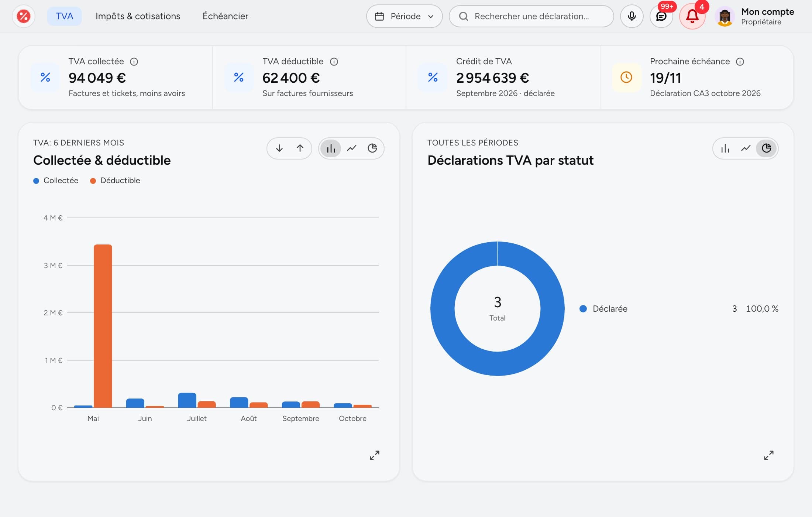Click the blue Août collectée bar
812x517 pixels.
coord(239,403)
